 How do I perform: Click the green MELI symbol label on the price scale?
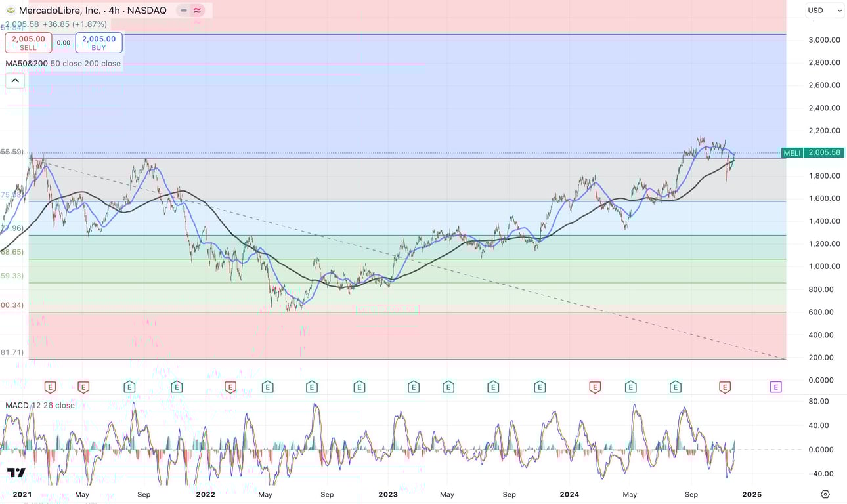tap(792, 153)
